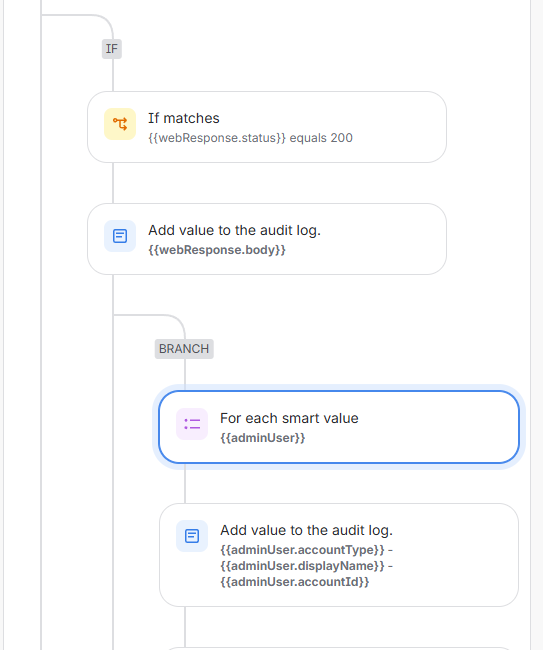The image size is (543, 650).
Task: Click the 'If matches' title text
Action: [184, 118]
